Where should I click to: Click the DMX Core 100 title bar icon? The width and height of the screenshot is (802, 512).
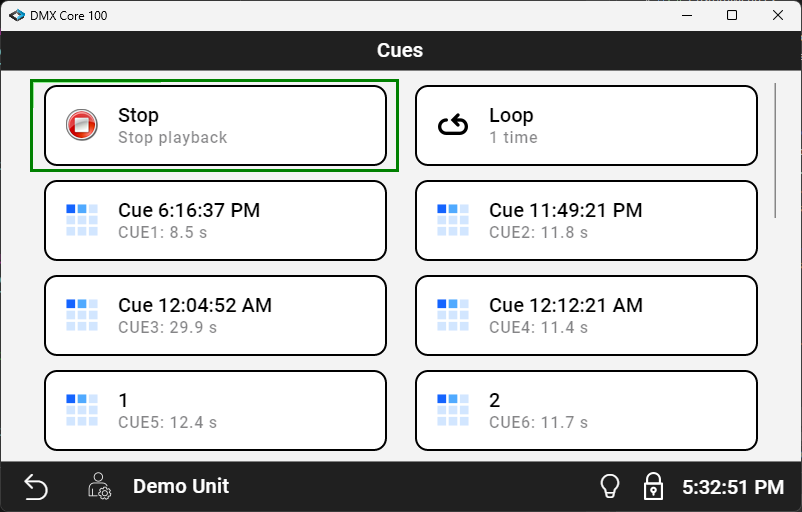point(16,16)
